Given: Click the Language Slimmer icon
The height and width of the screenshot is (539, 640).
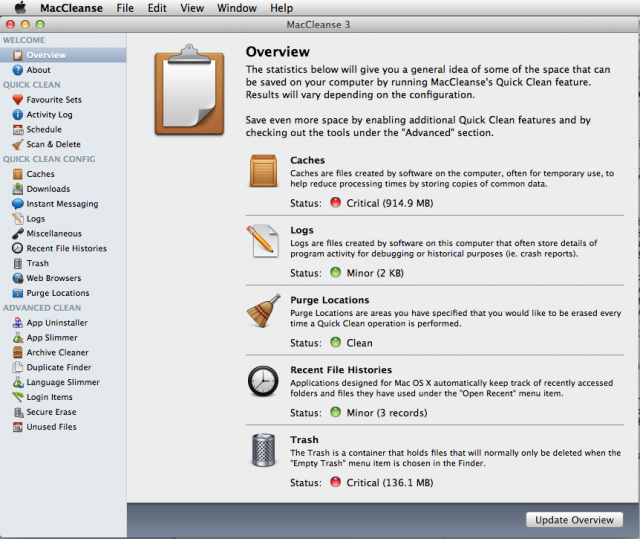Looking at the screenshot, I should (x=18, y=382).
